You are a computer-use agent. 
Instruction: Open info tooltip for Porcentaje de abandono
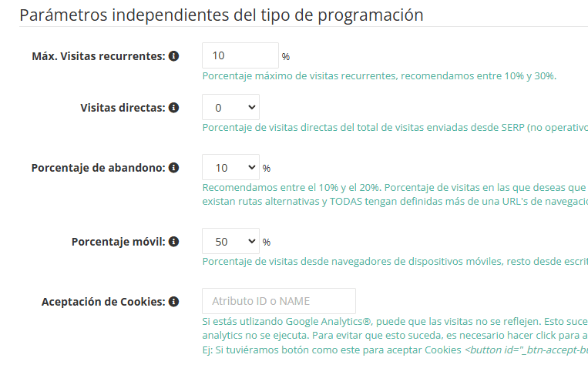(x=174, y=168)
